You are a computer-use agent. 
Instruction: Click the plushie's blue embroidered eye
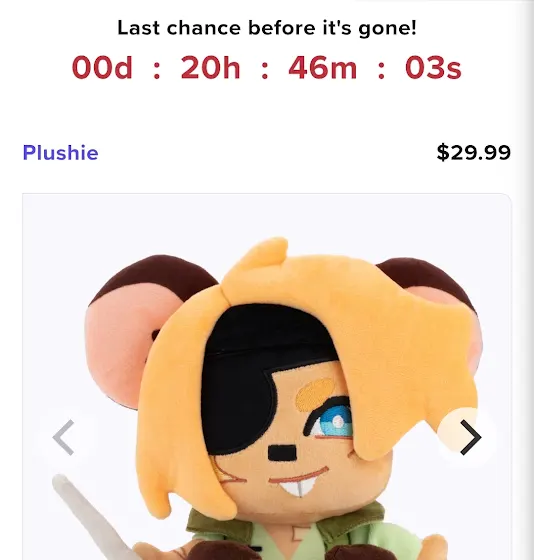(330, 418)
